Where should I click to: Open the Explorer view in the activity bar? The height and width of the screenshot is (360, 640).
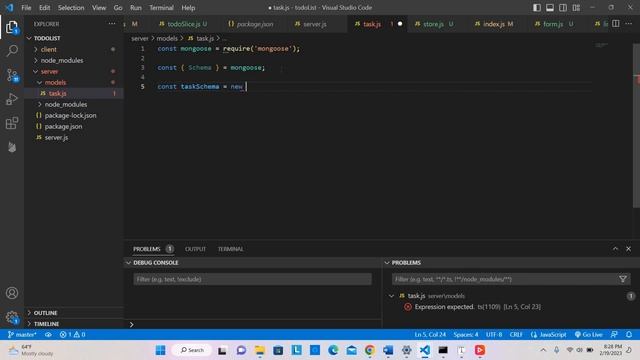click(x=12, y=27)
